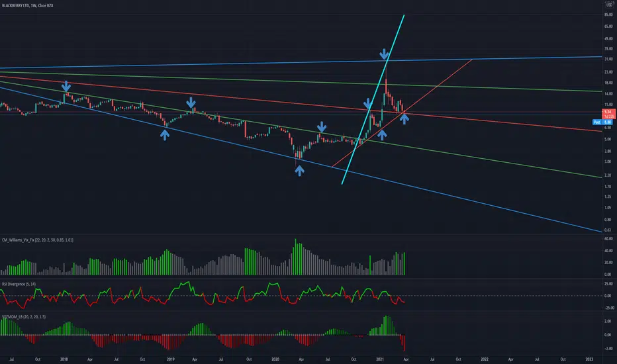Screen dimensions: 617x364
Task: Click the blue Post 8.80 price label
Action: coord(602,122)
